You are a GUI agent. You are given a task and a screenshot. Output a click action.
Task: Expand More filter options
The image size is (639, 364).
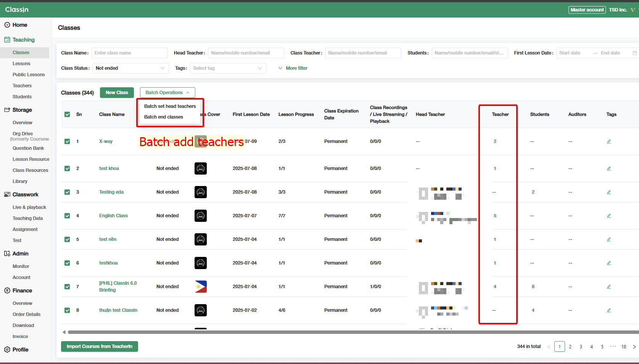tap(293, 68)
